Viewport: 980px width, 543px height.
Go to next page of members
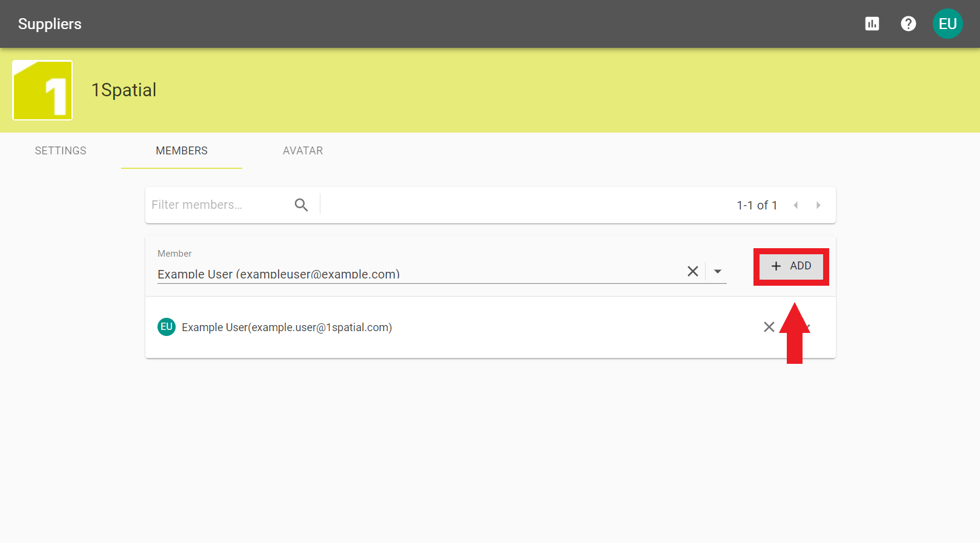818,205
